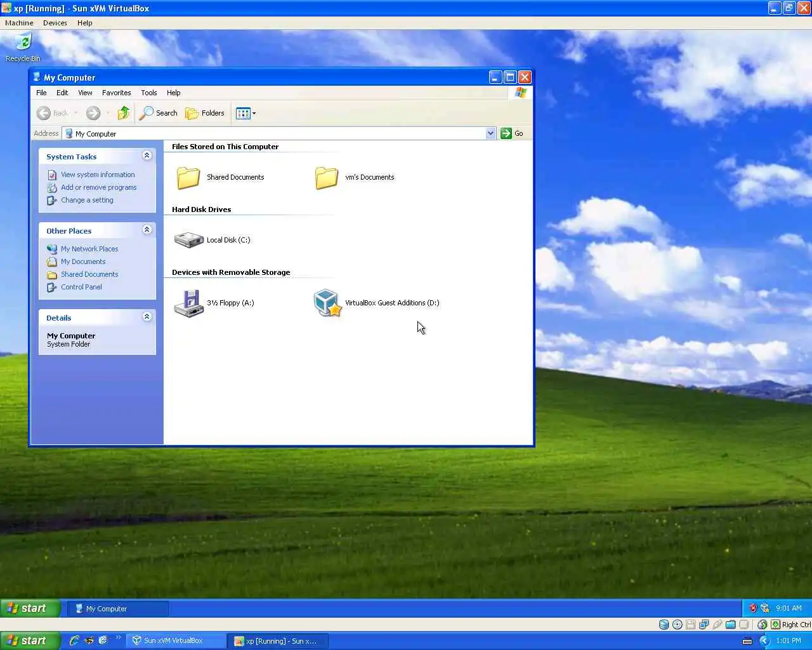Go up one folder level
This screenshot has height=650, width=812.
(x=124, y=113)
